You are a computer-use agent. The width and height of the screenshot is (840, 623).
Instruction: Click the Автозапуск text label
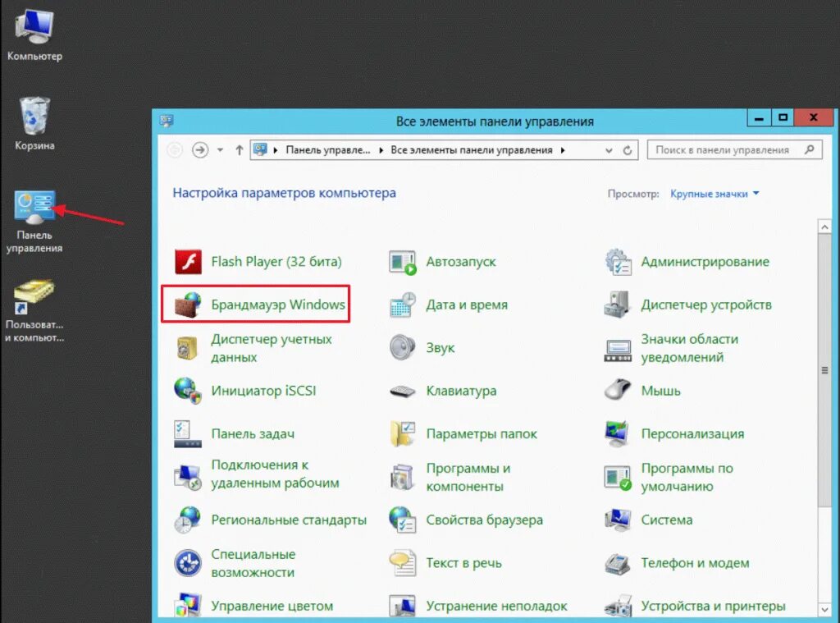coord(461,262)
